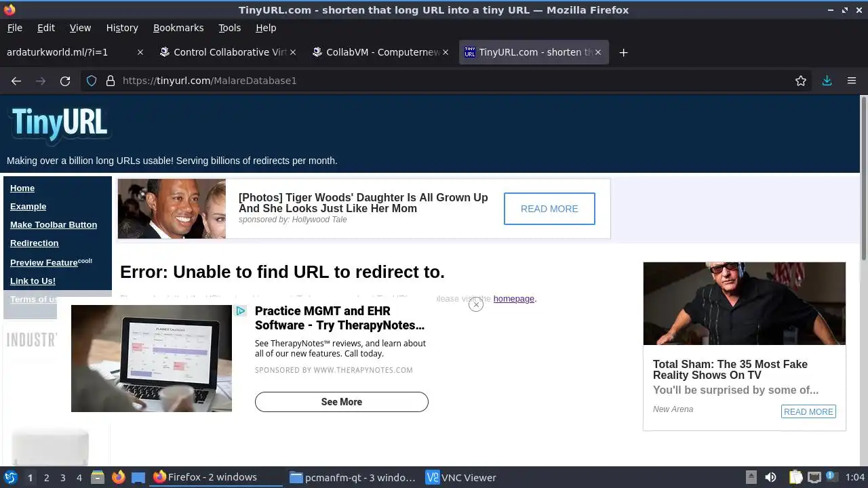Follow the homepage link in error message

513,298
